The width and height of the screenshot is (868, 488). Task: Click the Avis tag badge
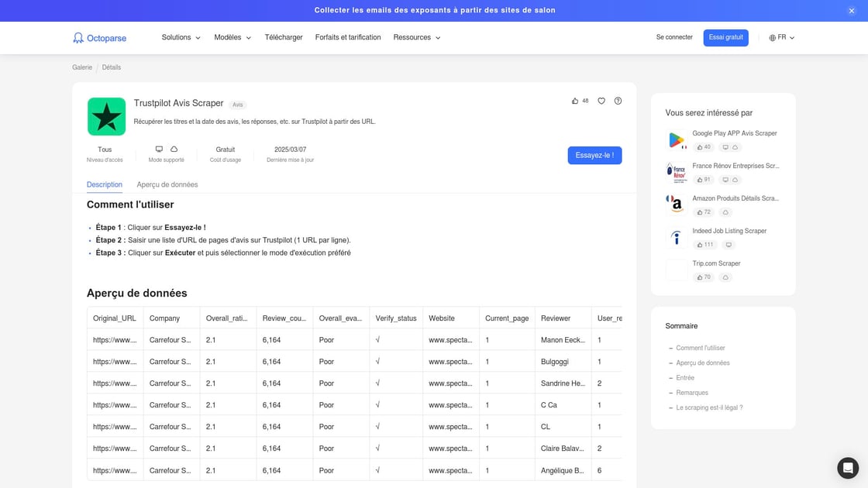tap(237, 105)
